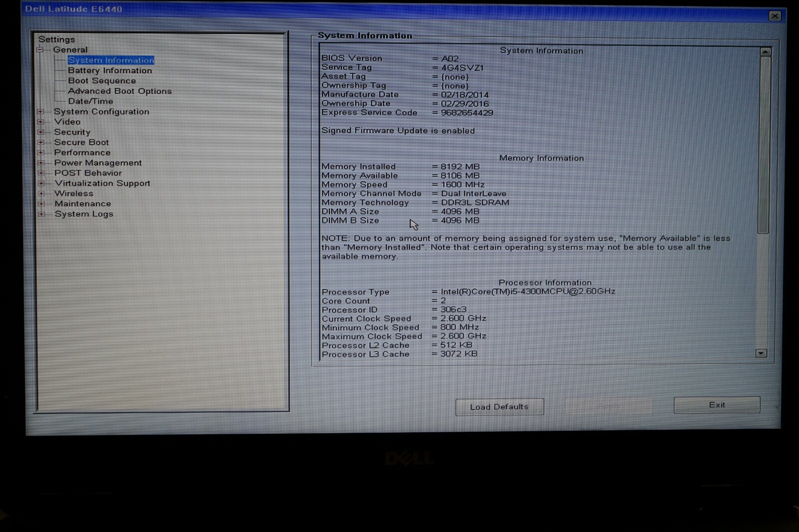Expand the Performance node
Screen dimensions: 799x532
41,153
